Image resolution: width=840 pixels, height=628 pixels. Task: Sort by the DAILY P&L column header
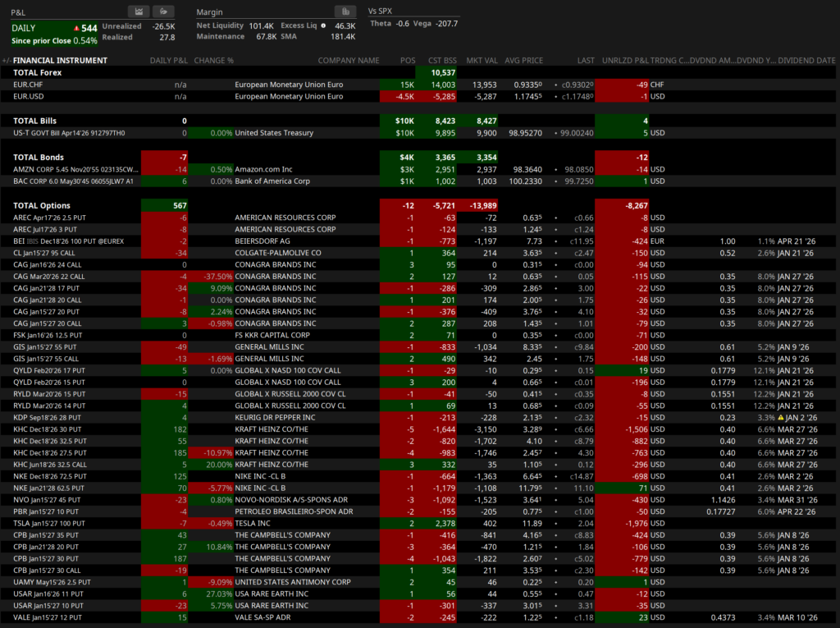point(168,60)
